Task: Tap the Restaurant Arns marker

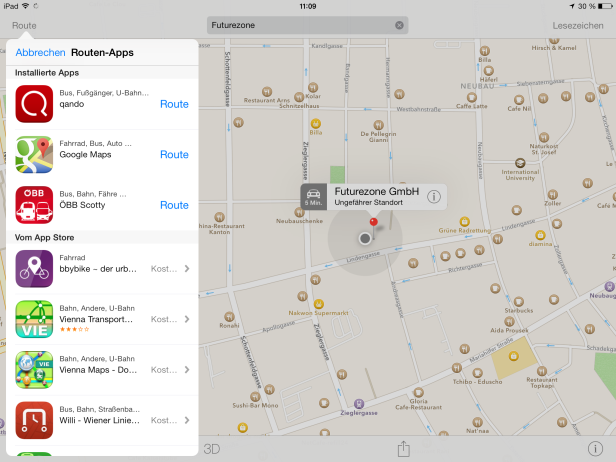Action: (x=267, y=92)
